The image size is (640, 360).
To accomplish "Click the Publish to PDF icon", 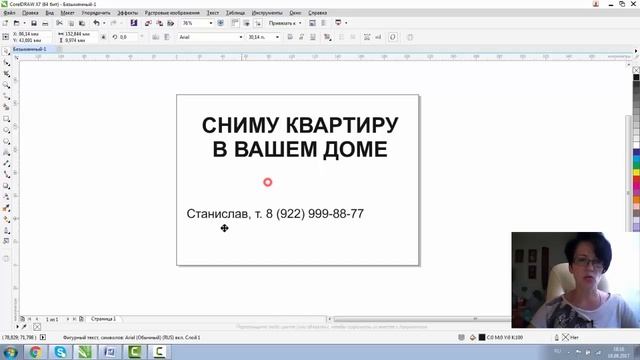I will [x=171, y=23].
